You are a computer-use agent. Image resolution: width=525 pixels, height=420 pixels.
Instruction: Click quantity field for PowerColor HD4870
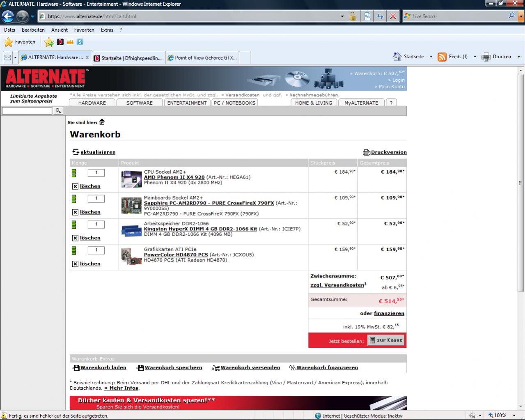[x=96, y=250]
